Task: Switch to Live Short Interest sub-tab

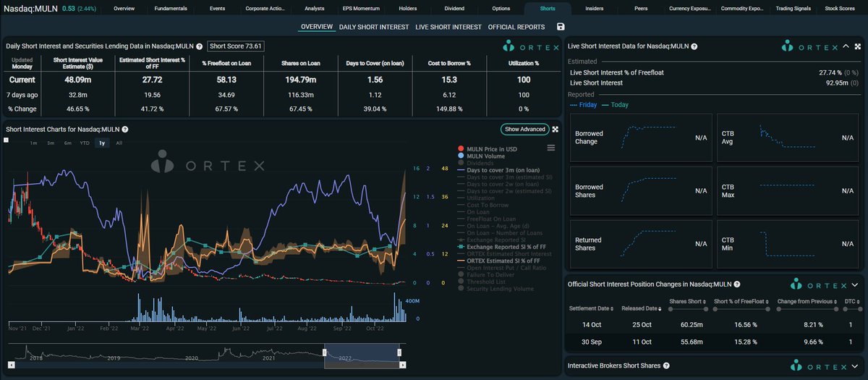Action: click(448, 27)
